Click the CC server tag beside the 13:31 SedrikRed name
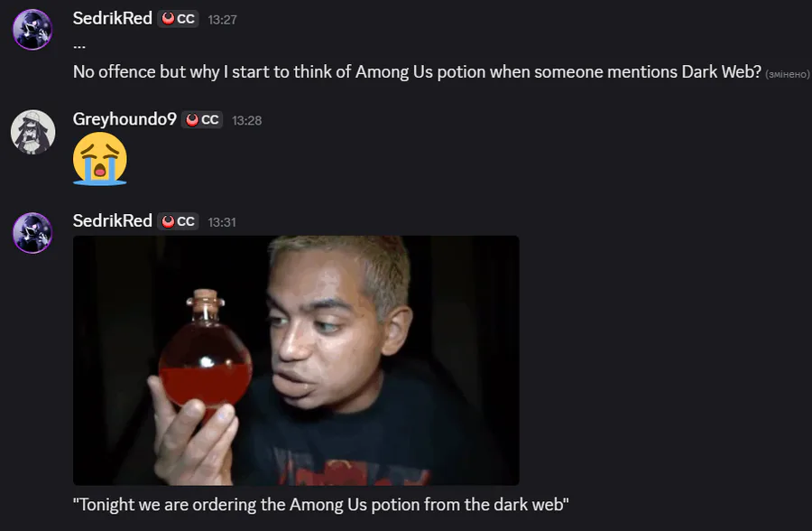 click(178, 221)
